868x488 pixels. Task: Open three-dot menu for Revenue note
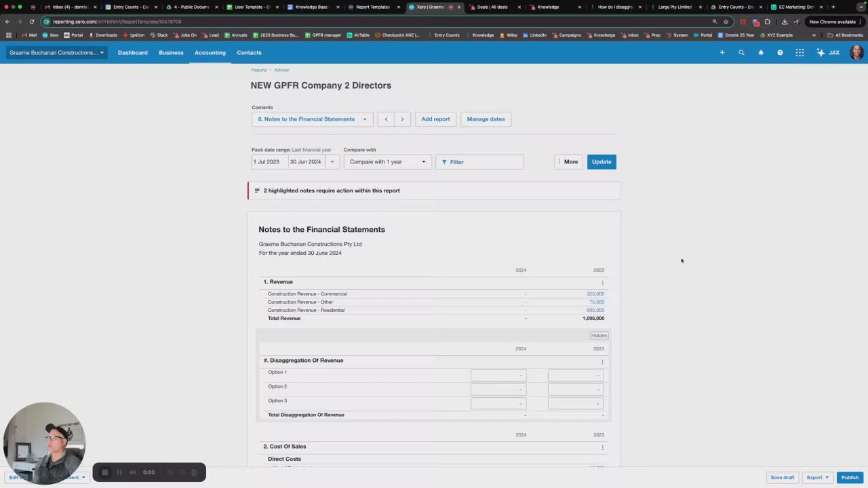click(x=602, y=283)
